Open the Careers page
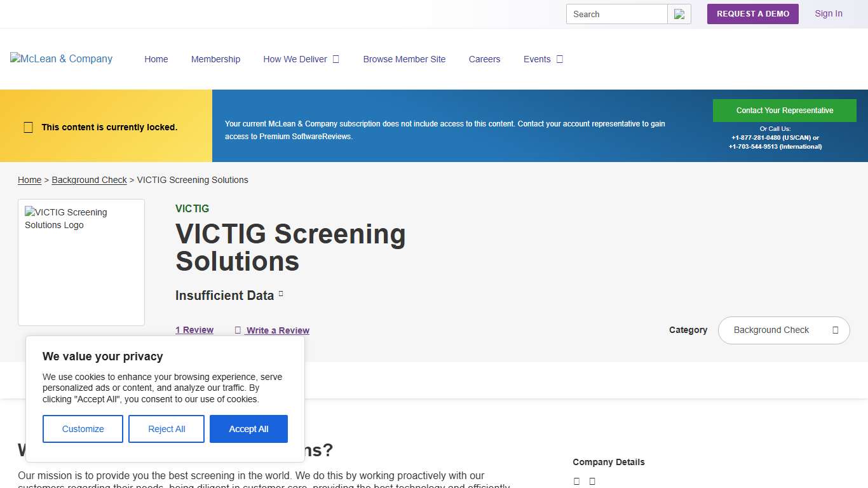 click(x=484, y=58)
